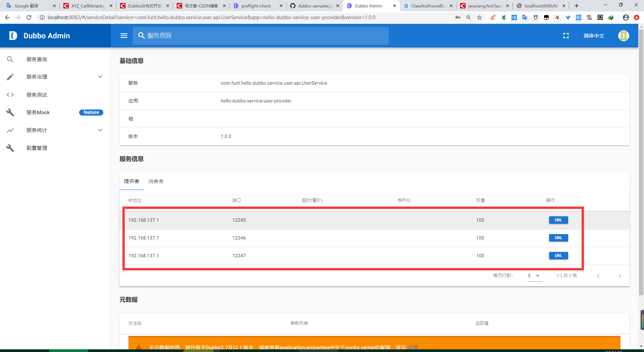The width and height of the screenshot is (644, 352).
Task: Open 服务Mock in the sidebar
Action: point(55,113)
